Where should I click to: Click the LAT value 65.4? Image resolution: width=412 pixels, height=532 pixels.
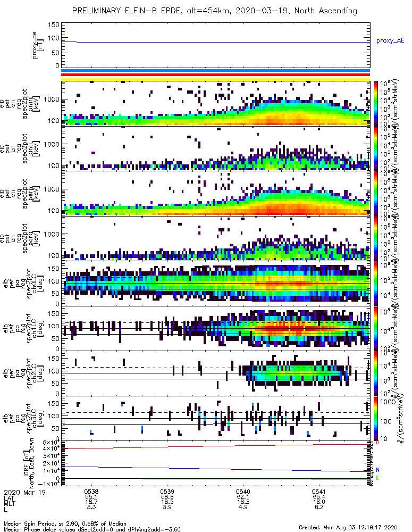click(319, 497)
